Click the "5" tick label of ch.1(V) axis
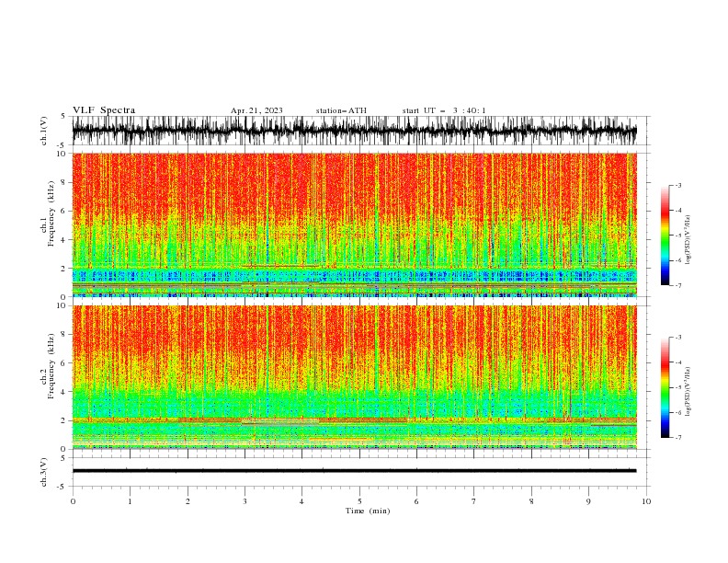728x563 pixels. [63, 116]
